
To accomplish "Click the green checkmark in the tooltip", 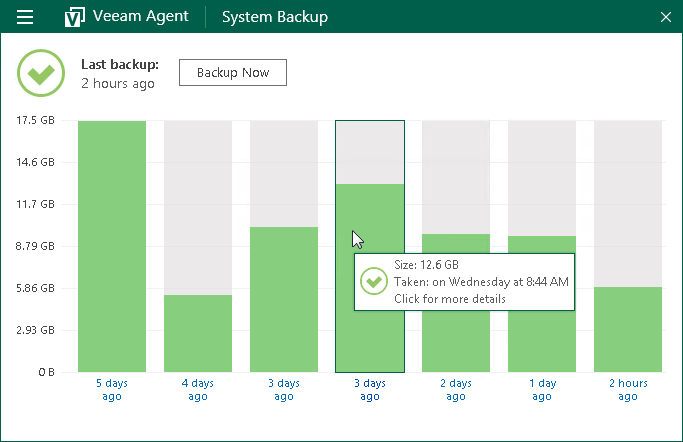I will pos(374,281).
